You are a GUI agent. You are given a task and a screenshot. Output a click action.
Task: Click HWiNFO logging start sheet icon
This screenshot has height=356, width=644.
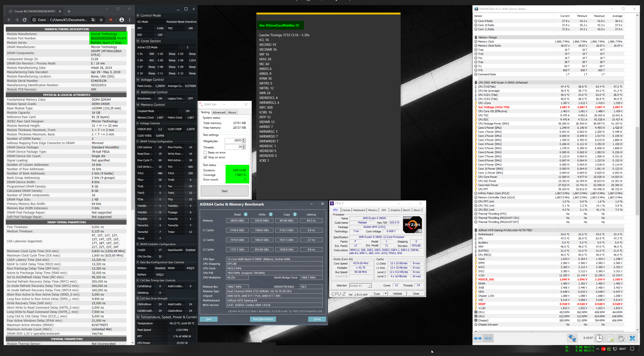pos(611,338)
